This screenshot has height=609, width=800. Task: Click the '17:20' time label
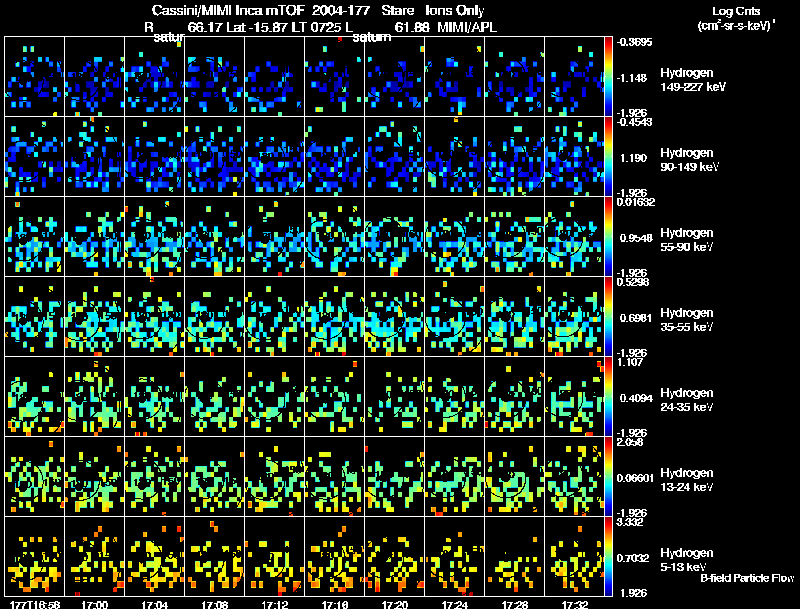click(x=394, y=604)
